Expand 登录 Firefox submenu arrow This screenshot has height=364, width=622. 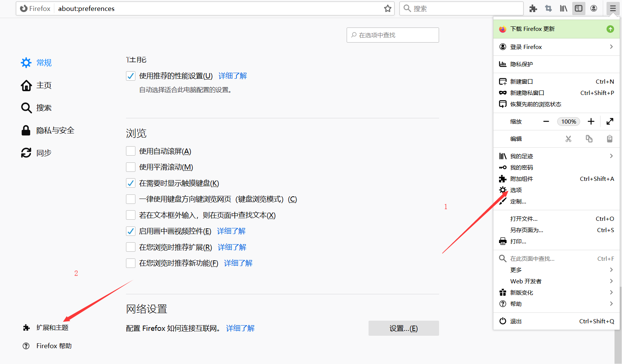(611, 47)
